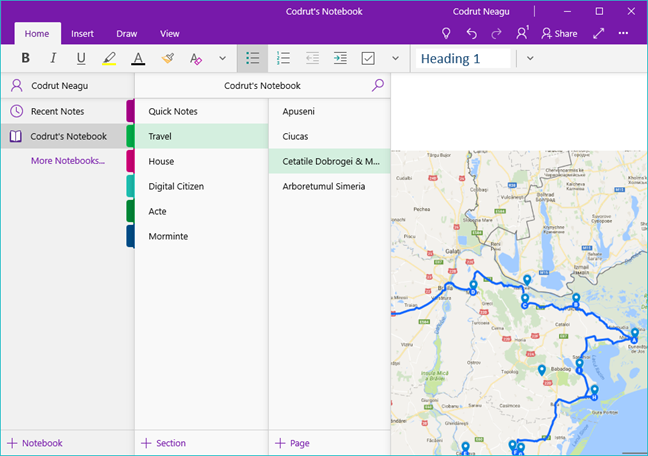Apply yellow text highlight
The width and height of the screenshot is (648, 456).
tap(109, 58)
